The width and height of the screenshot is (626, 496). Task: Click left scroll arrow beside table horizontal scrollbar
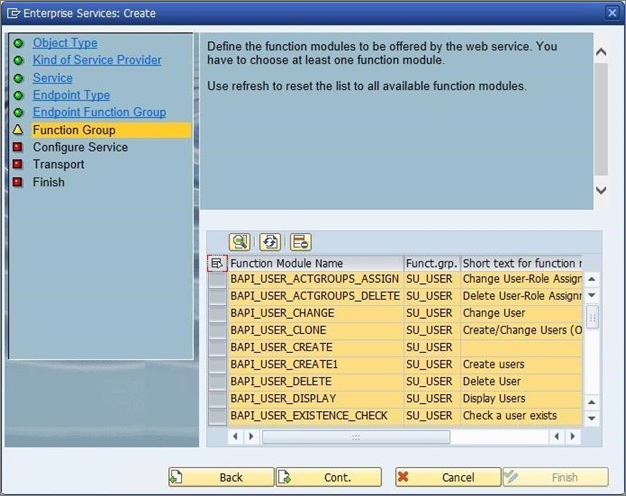point(235,436)
